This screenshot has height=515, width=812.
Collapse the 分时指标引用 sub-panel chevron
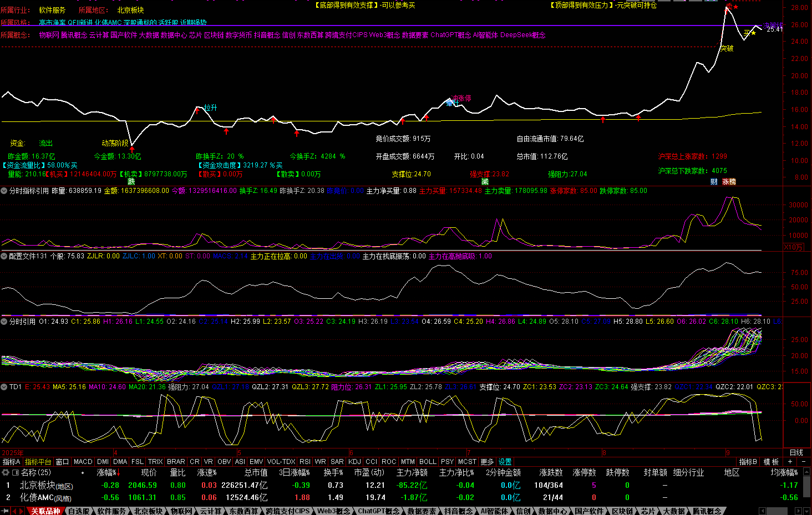tap(4, 191)
